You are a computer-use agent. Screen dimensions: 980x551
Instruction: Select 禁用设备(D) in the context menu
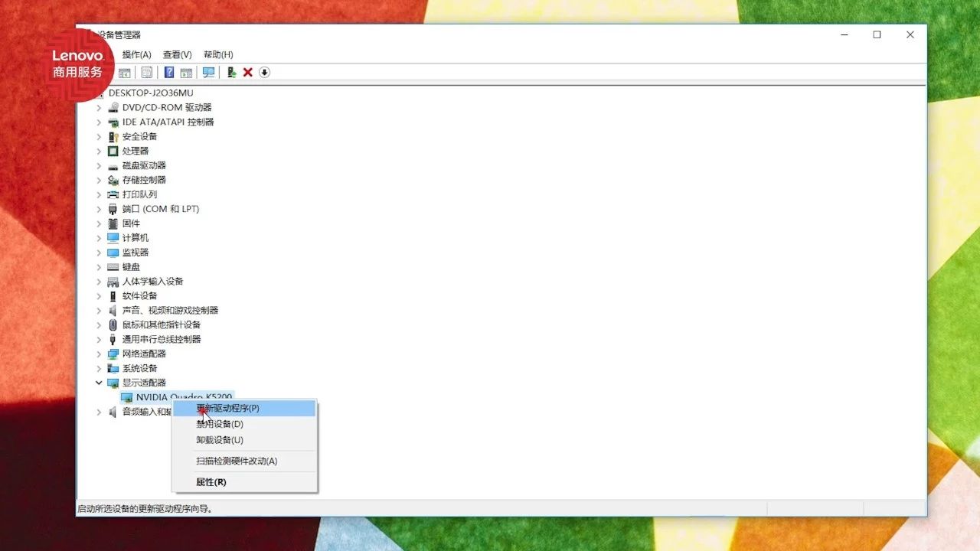[220, 424]
